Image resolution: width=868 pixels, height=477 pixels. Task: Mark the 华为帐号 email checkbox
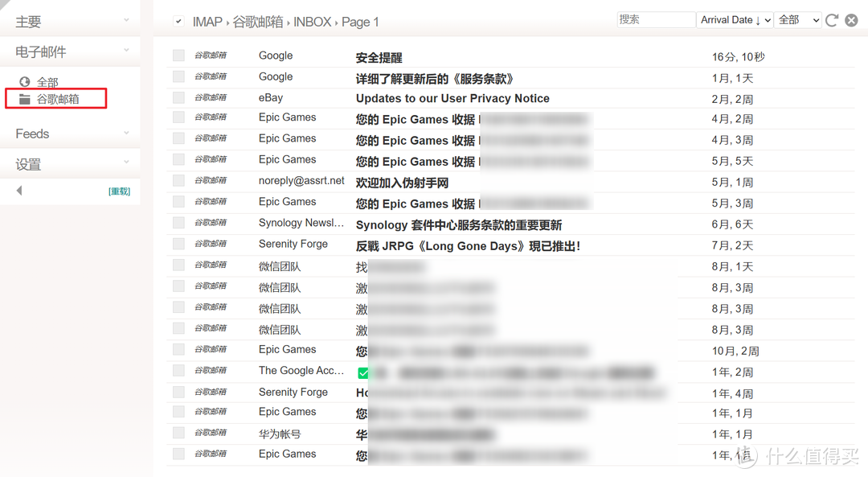point(178,433)
